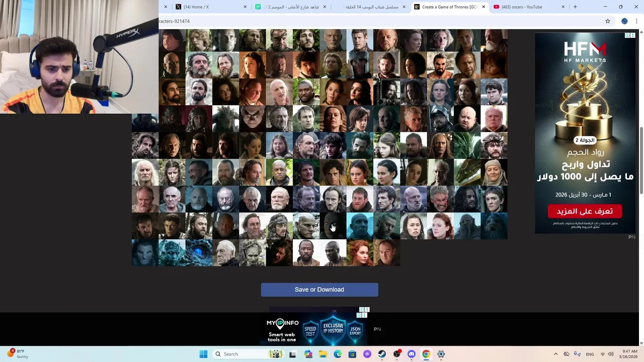Screen dimensions: 644x362
Task: Open OBS Studio from taskbar
Action: (397, 354)
